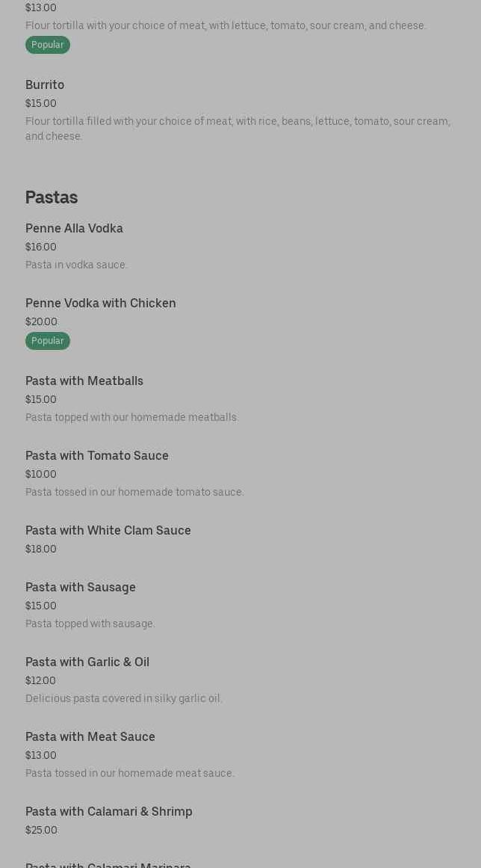Click Popular badge under Penne Vodka with Chicken
481x868 pixels.
coord(48,341)
